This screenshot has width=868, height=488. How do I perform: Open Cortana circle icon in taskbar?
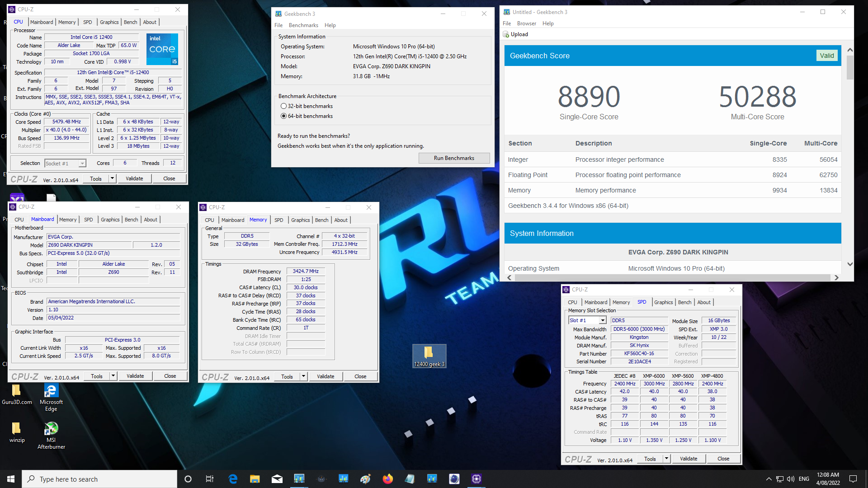(x=188, y=479)
